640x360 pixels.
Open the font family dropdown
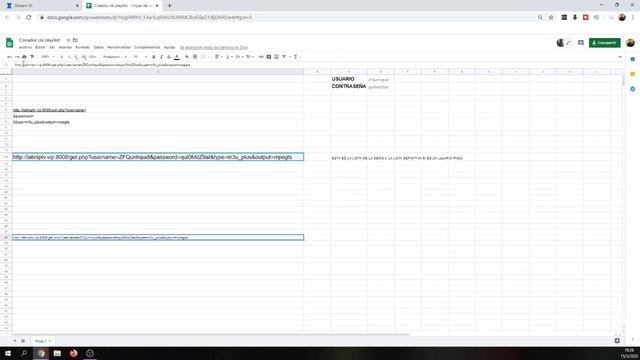tap(115, 57)
